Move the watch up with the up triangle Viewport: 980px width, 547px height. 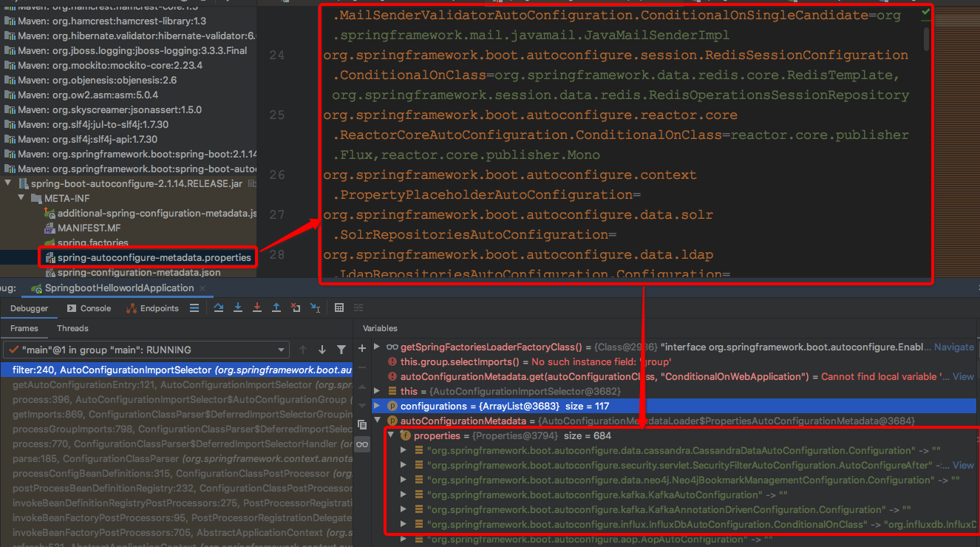(x=362, y=387)
